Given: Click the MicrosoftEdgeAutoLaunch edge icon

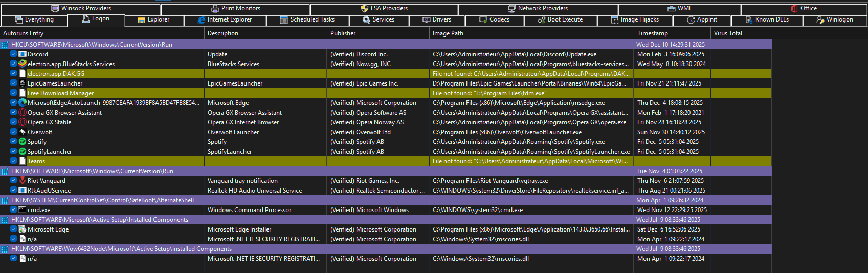Looking at the screenshot, I should pyautogui.click(x=23, y=102).
